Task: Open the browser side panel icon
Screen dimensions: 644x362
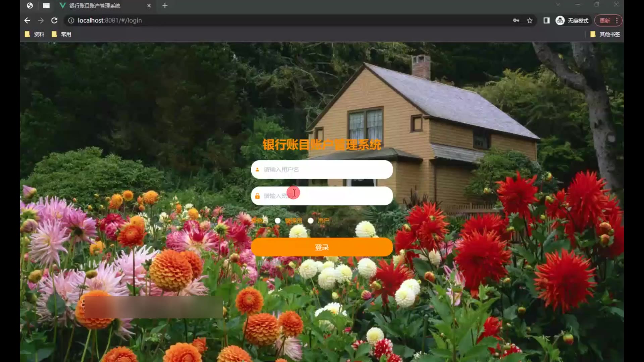Action: 546,20
